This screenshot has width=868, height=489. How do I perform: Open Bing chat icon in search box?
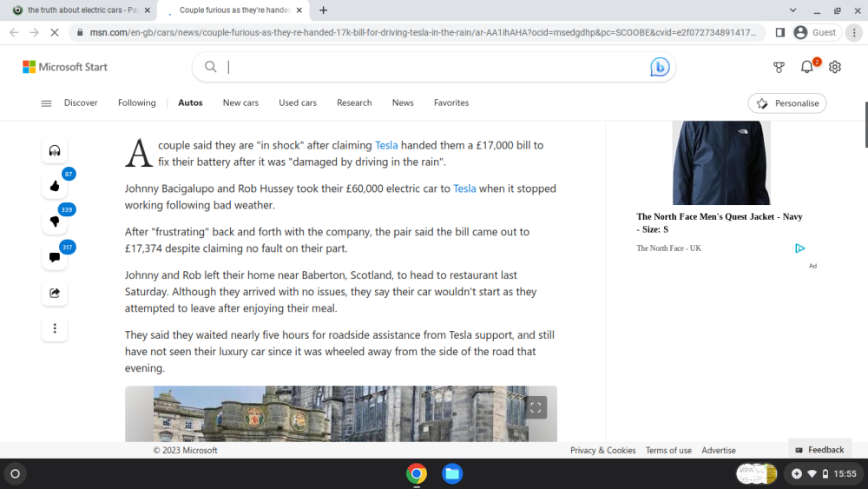[660, 67]
